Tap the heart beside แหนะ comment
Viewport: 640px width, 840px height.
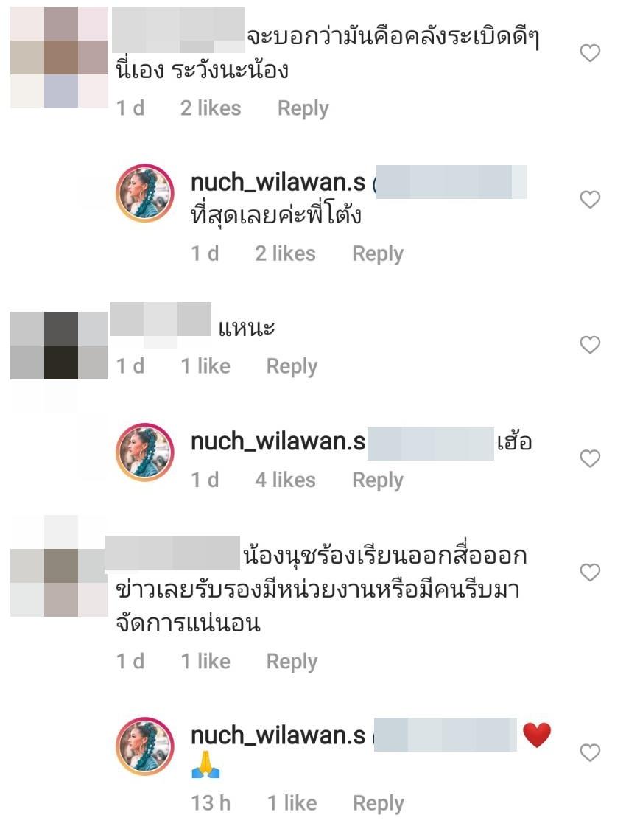590,344
